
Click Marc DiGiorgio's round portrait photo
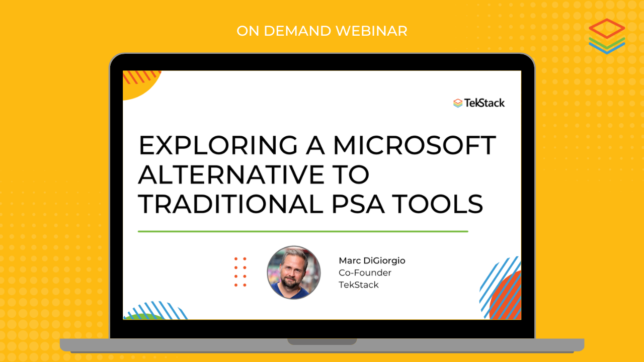click(x=294, y=273)
